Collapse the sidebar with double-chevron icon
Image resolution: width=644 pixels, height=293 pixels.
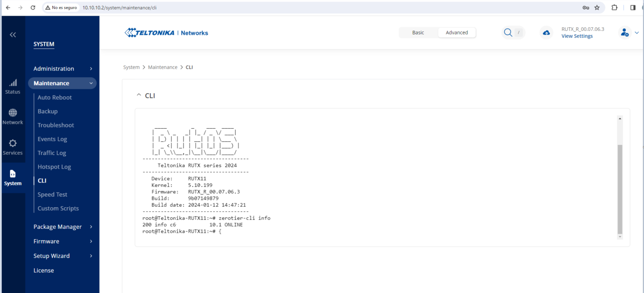tap(13, 35)
